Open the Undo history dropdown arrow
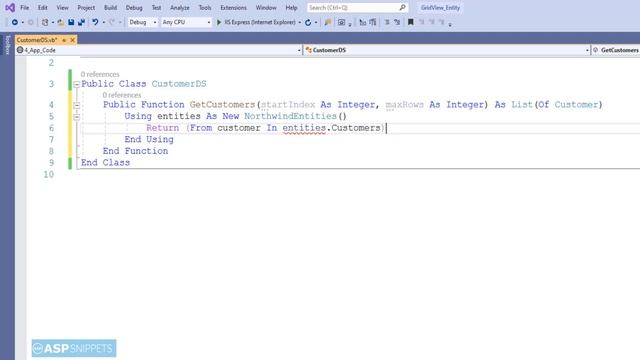 [x=104, y=22]
